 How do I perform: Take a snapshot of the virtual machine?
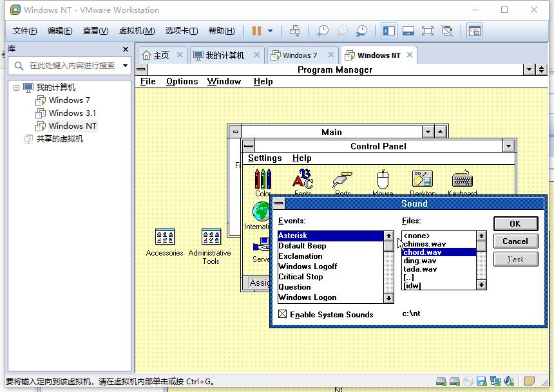click(x=322, y=31)
